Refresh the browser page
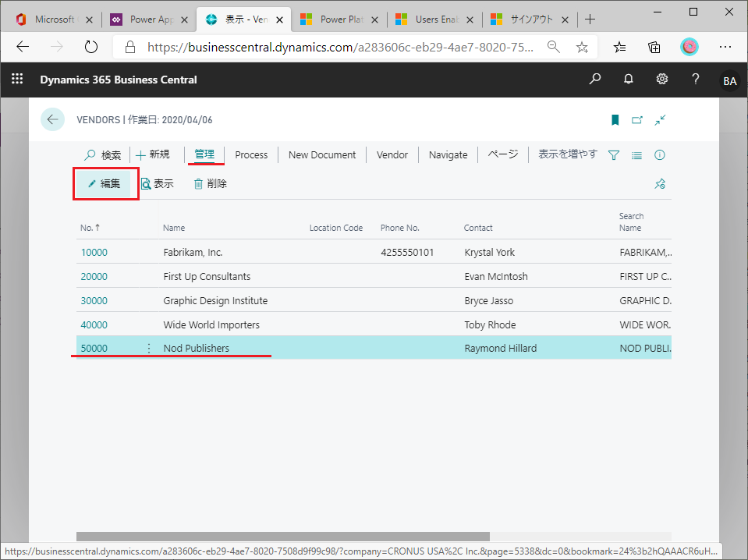This screenshot has height=560, width=748. point(90,47)
